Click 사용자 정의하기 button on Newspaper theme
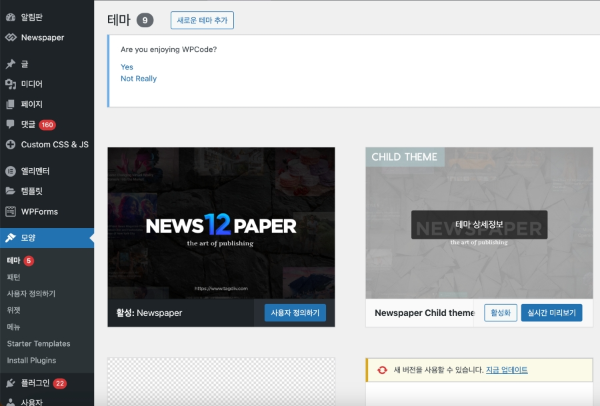600x406 pixels. point(295,313)
